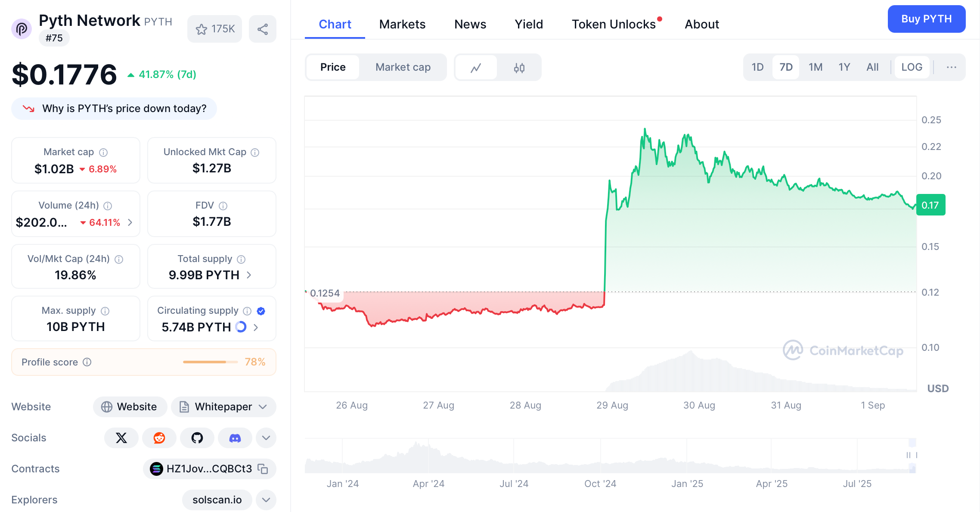Copy the PYTH contract address
The height and width of the screenshot is (512, 980).
pyautogui.click(x=263, y=469)
